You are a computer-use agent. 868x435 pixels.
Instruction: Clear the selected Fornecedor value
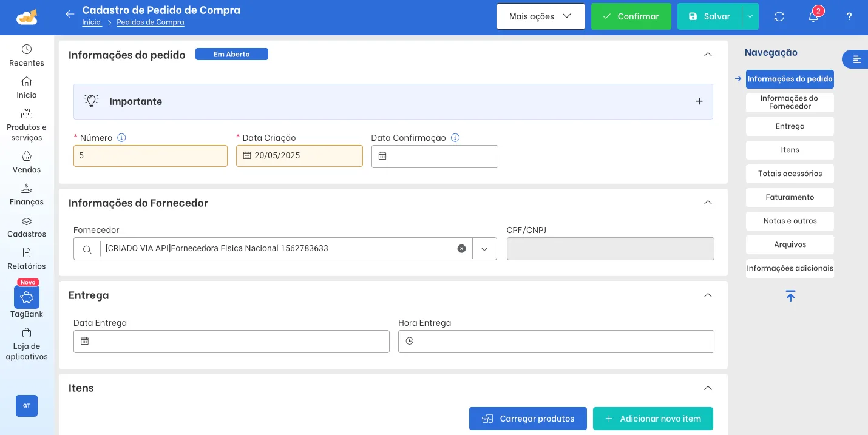click(461, 249)
